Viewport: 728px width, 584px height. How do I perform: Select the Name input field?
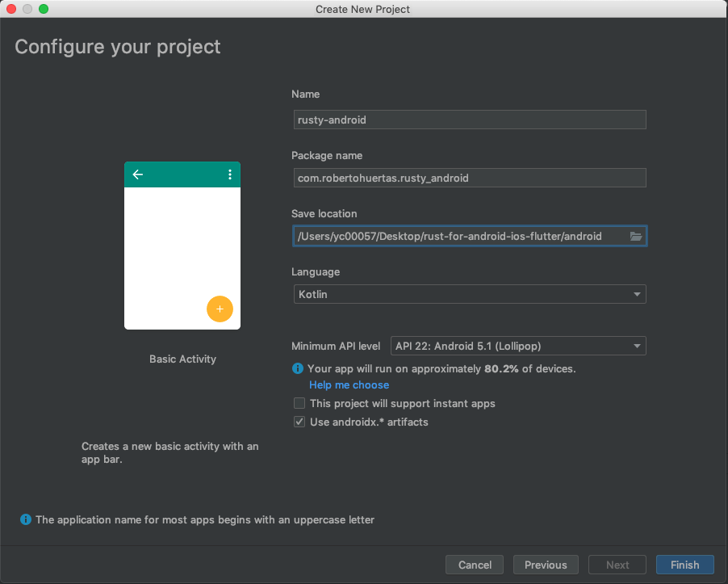click(470, 120)
